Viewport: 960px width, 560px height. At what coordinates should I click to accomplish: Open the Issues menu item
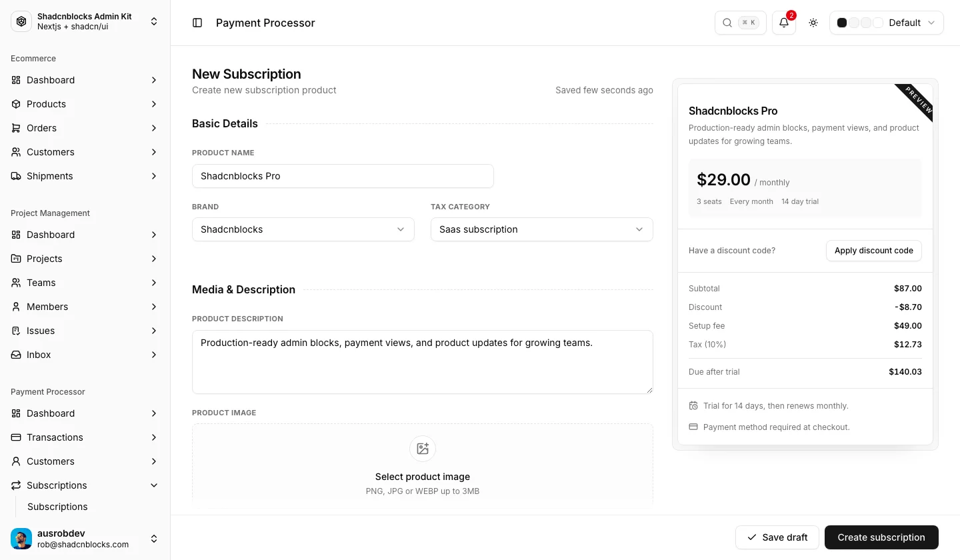(x=85, y=331)
